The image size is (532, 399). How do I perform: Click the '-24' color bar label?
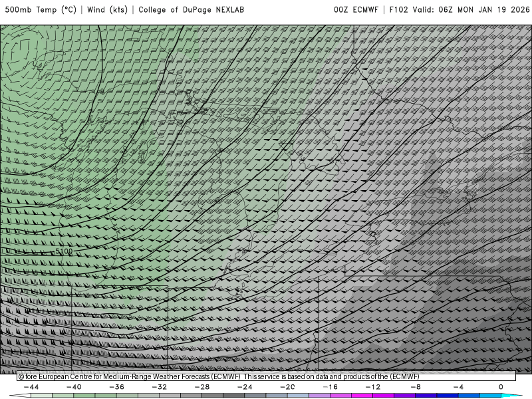coord(245,387)
